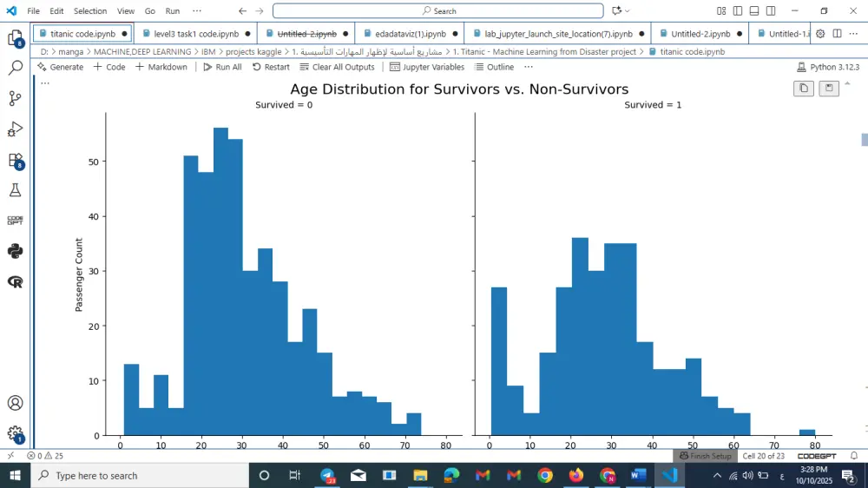Viewport: 868px width, 488px height.
Task: Open the cell output more actions ellipsis
Action: click(x=45, y=83)
